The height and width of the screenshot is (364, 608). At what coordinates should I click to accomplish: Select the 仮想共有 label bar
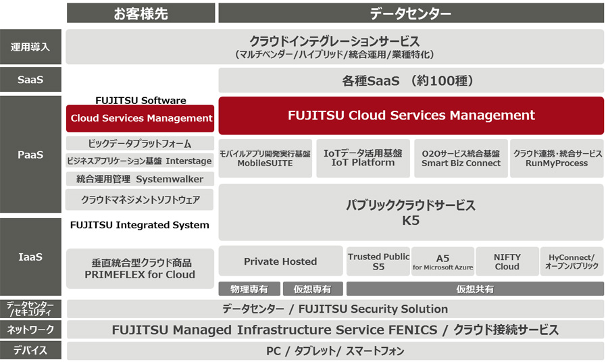tap(475, 289)
